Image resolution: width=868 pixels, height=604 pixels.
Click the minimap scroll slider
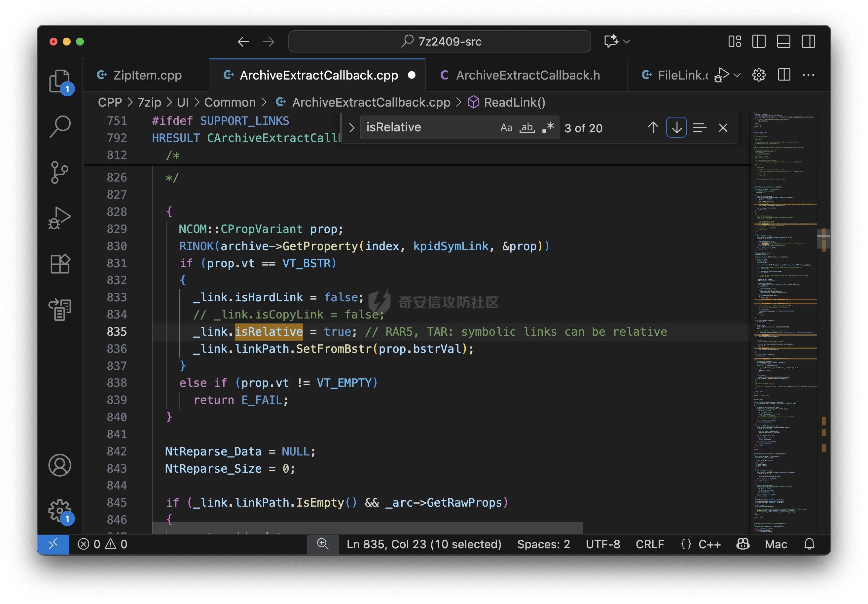823,239
